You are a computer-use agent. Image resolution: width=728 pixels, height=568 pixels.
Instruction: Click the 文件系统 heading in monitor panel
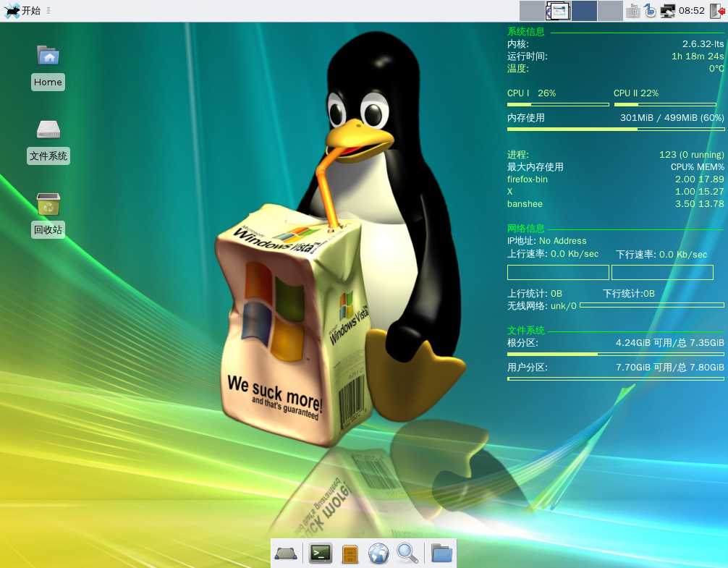(x=525, y=330)
